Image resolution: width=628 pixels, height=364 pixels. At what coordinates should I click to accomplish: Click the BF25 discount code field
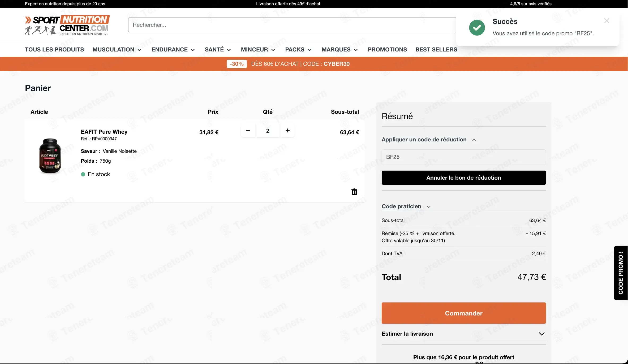[463, 157]
